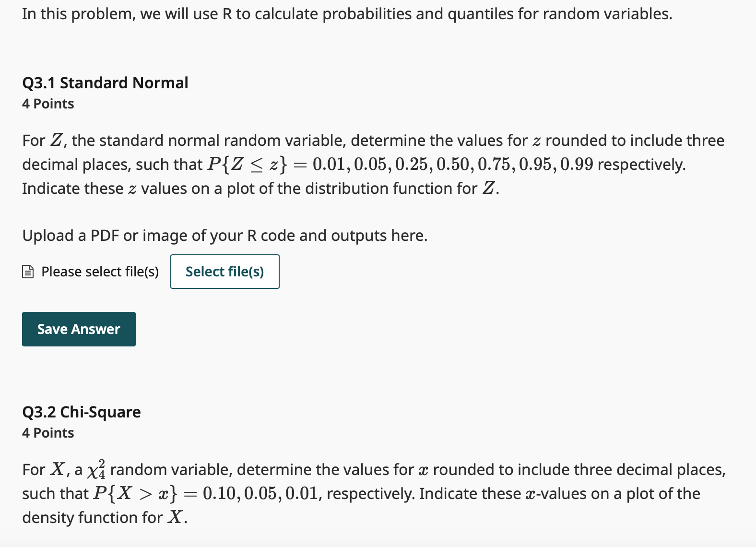The width and height of the screenshot is (756, 547).
Task: Click the Save Answer button
Action: [x=79, y=329]
